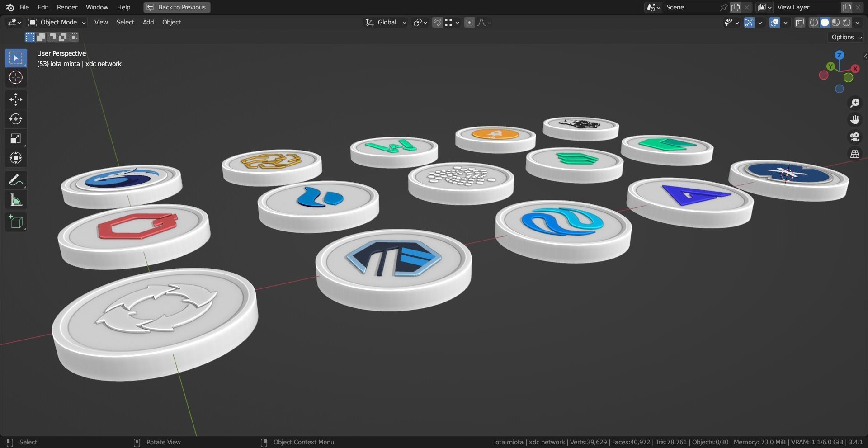Select the Select Box tool
This screenshot has height=448, width=868.
pos(16,58)
